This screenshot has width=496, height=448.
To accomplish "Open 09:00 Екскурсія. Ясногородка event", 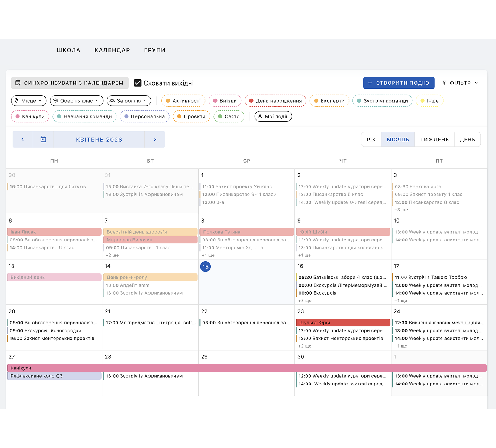I will pyautogui.click(x=54, y=330).
